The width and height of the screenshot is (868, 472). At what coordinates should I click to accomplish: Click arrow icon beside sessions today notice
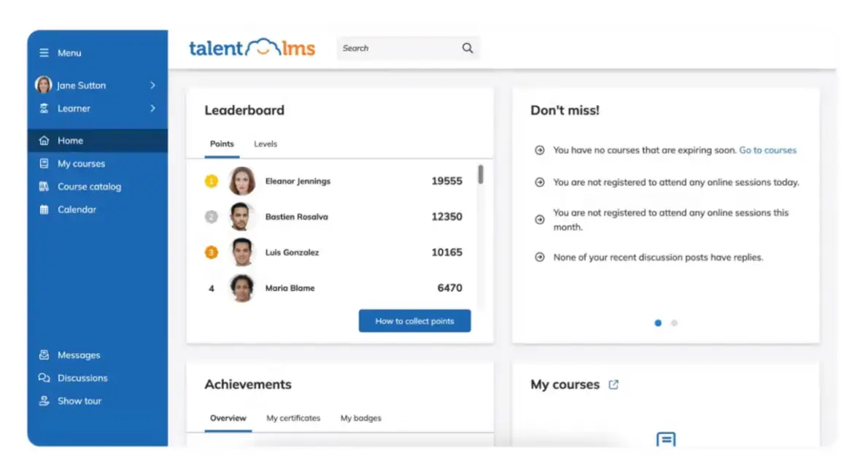click(539, 182)
